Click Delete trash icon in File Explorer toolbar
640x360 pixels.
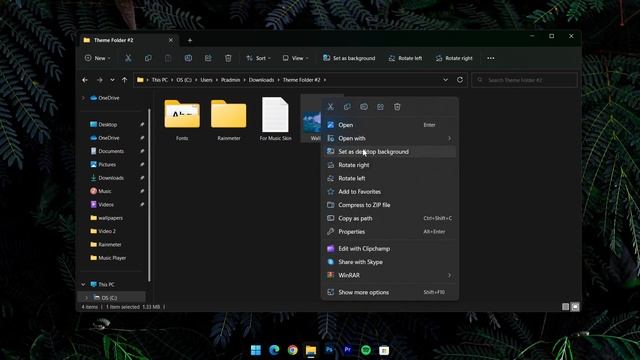[x=228, y=58]
